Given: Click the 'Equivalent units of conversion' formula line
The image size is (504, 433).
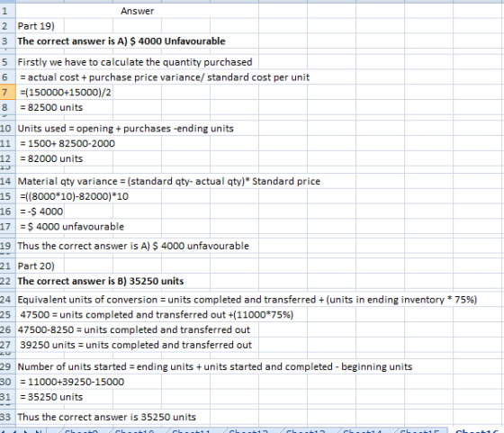Looking at the screenshot, I should coord(247,299).
